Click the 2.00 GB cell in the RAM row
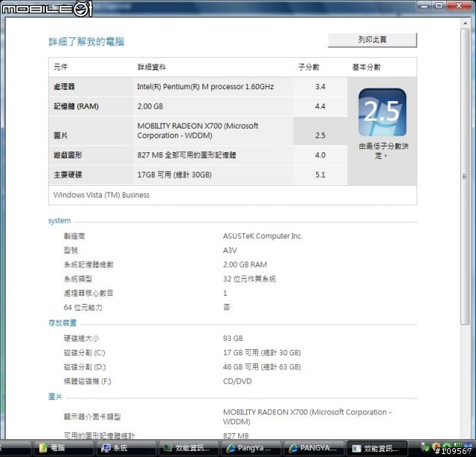This screenshot has height=457, width=476. [x=150, y=106]
